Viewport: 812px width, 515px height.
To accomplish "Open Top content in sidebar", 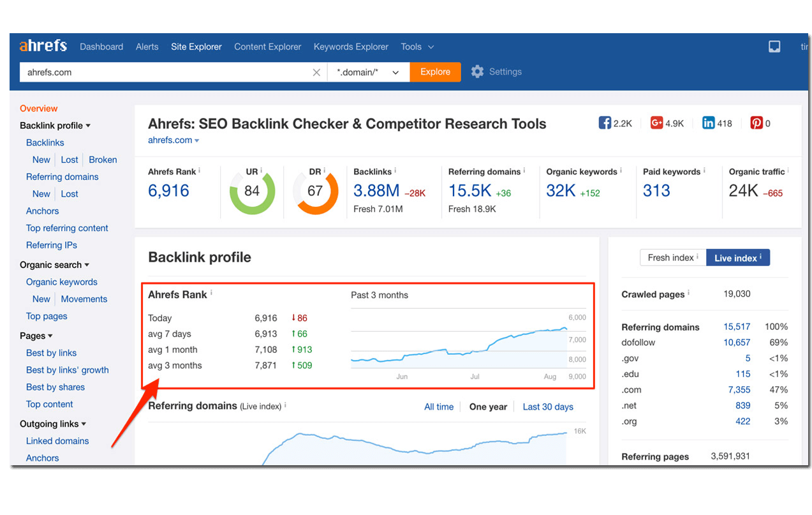I will (x=50, y=404).
